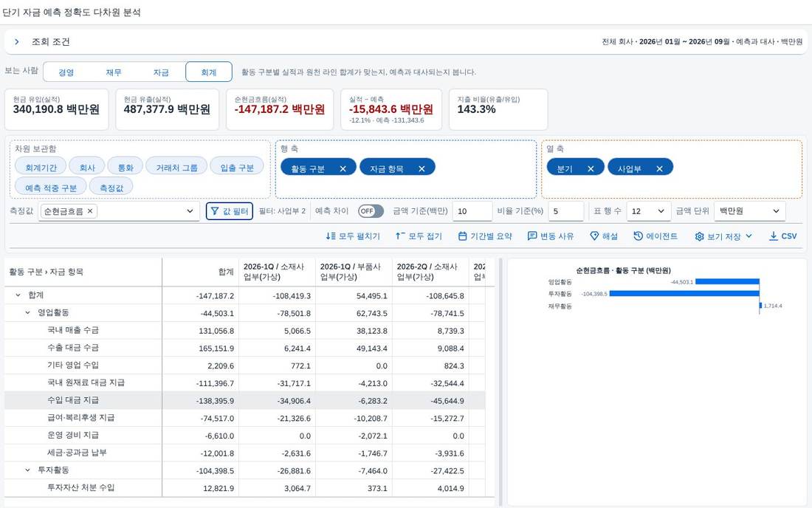Open the 측정값 multi-select dropdown arrow

click(190, 211)
